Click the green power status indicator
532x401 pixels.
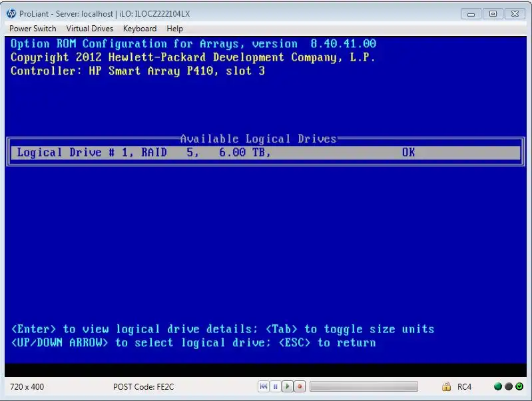pos(519,386)
